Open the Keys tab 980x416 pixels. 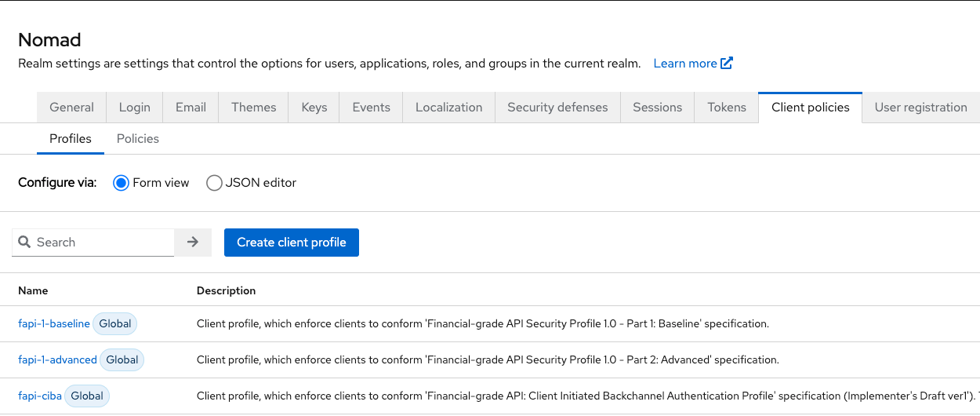pos(314,108)
